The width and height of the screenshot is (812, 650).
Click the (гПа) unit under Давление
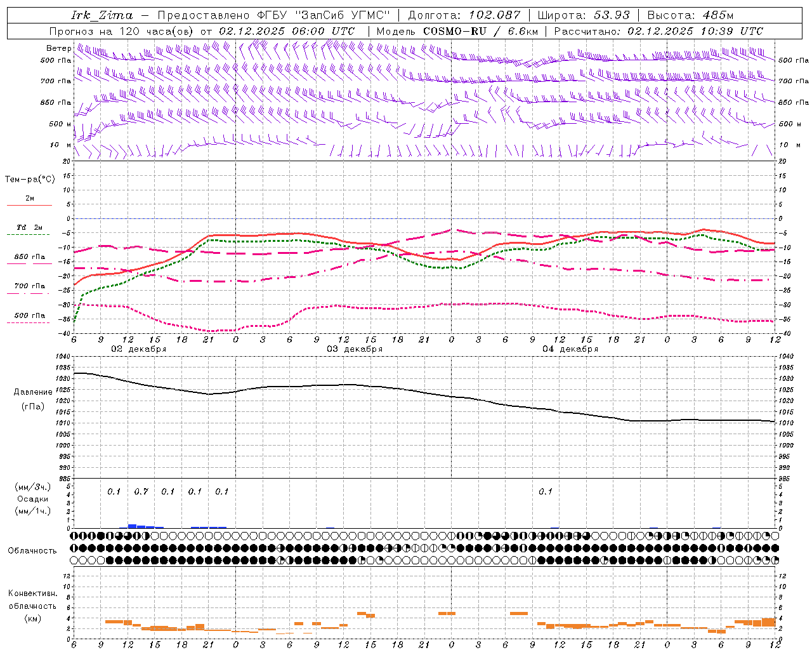33,407
